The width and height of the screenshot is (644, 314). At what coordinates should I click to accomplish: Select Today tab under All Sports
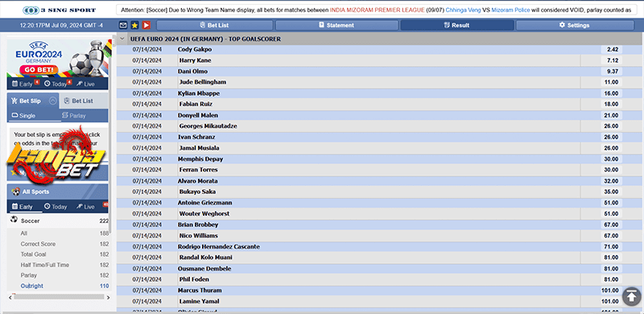tap(56, 207)
